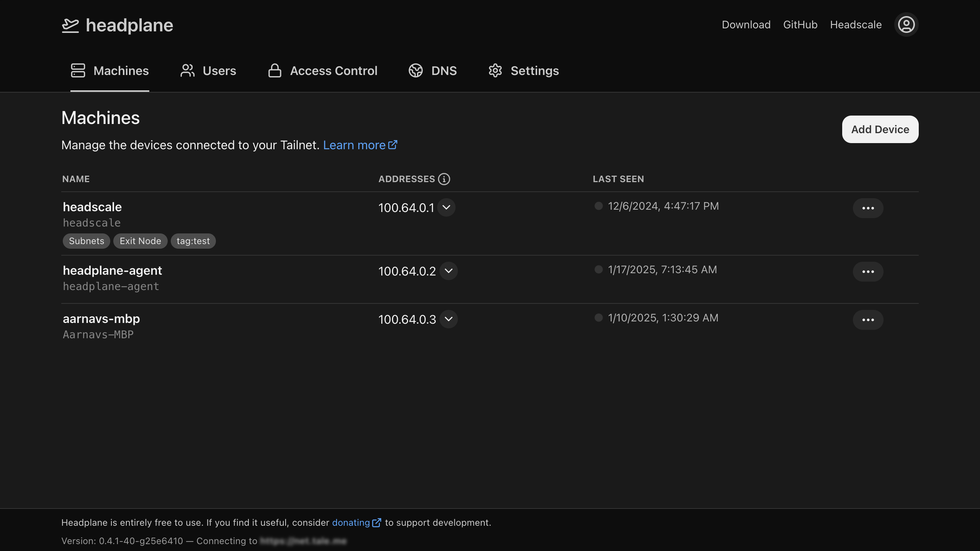Image resolution: width=980 pixels, height=551 pixels.
Task: Expand addresses for 100.64.0.2
Action: (449, 271)
